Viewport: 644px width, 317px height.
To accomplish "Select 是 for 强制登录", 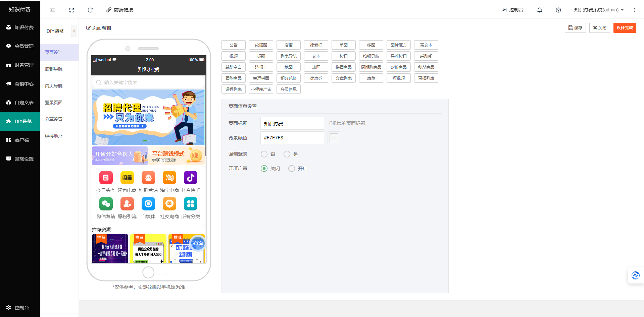I will click(x=287, y=154).
